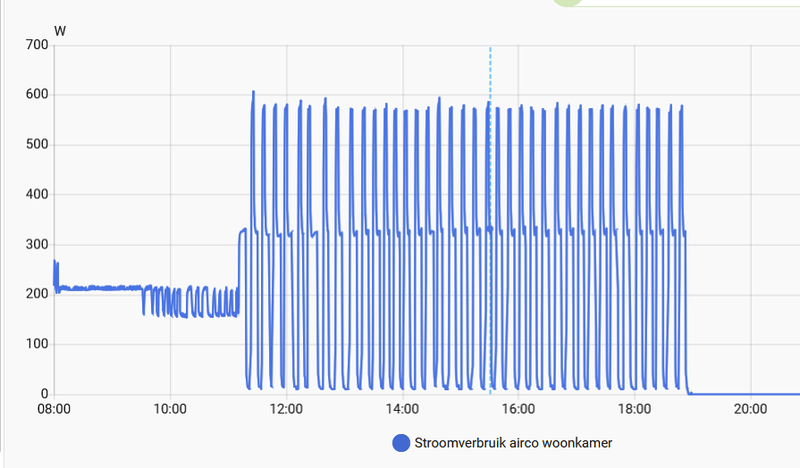Select the 400 tick on the power axis
This screenshot has height=468, width=800.
tap(37, 194)
